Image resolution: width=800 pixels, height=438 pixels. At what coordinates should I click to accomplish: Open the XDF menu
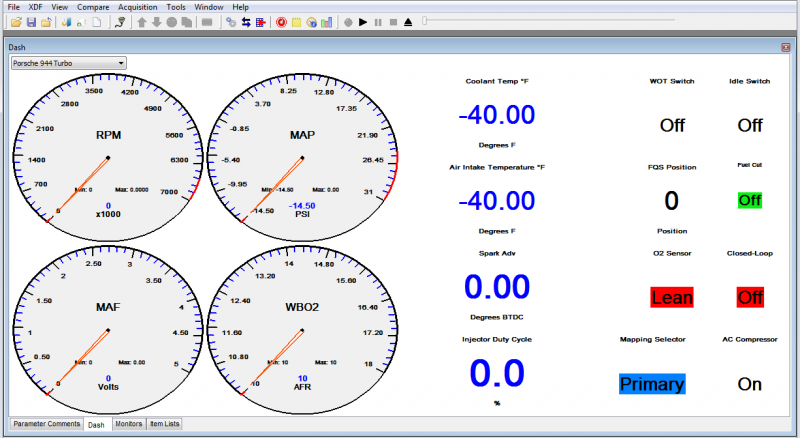pyautogui.click(x=33, y=7)
